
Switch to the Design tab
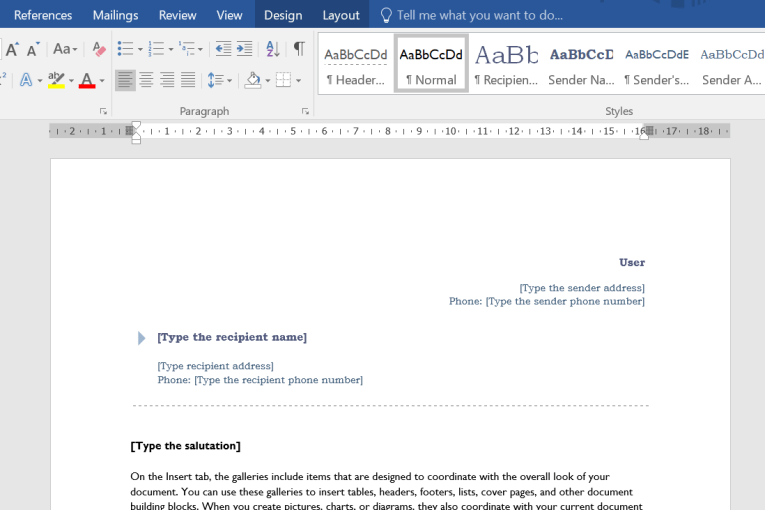pyautogui.click(x=283, y=15)
